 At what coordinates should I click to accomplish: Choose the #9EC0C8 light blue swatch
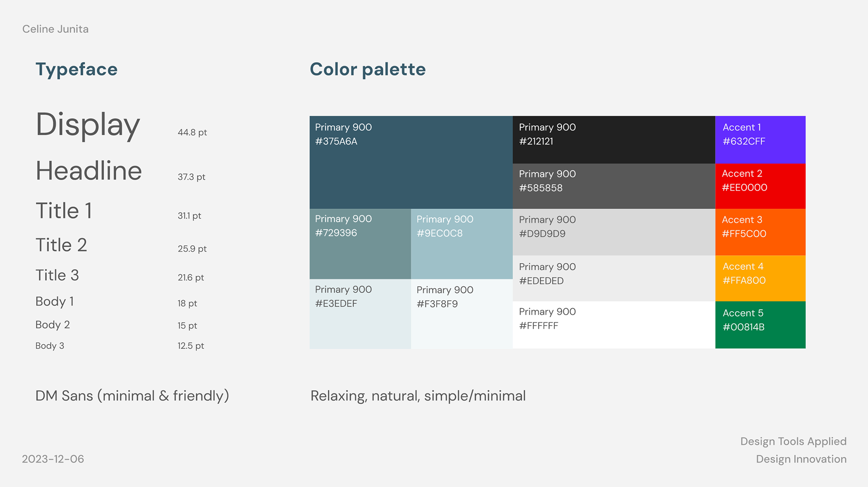point(462,244)
